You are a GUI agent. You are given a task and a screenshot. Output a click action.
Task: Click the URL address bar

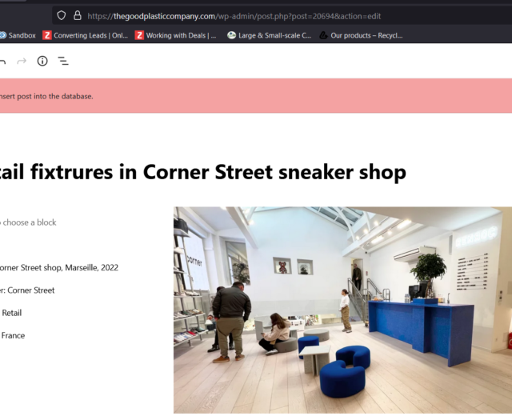pos(282,16)
